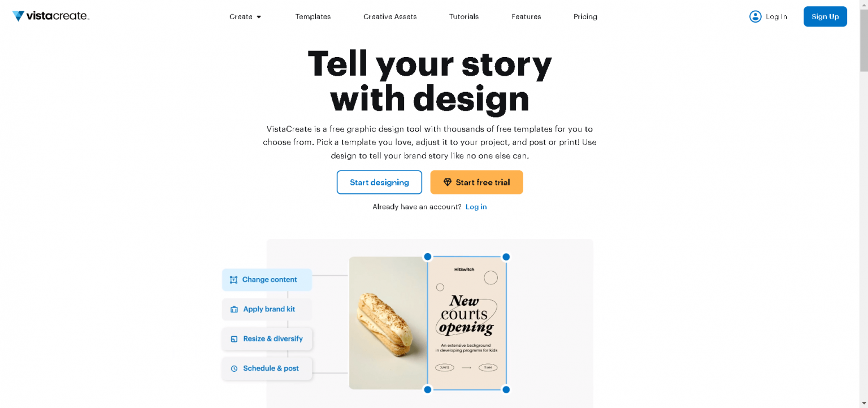
Task: Click the top-left selection handle dot
Action: 428,257
